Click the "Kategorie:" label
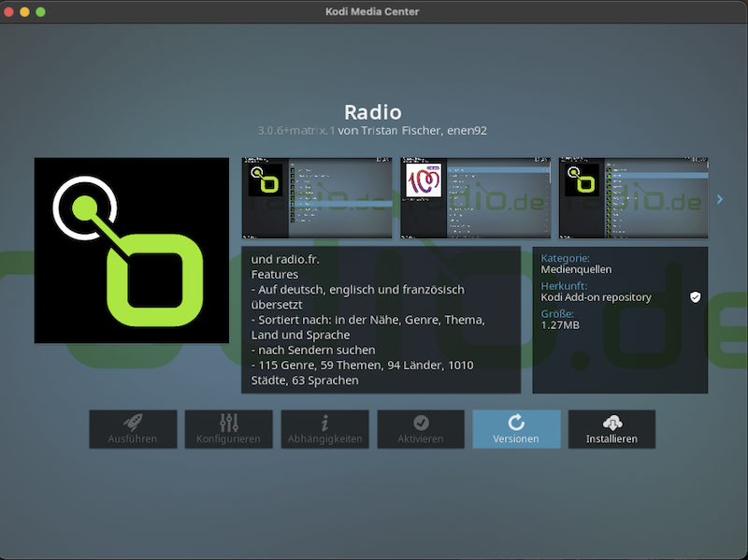This screenshot has height=560, width=748. (565, 258)
